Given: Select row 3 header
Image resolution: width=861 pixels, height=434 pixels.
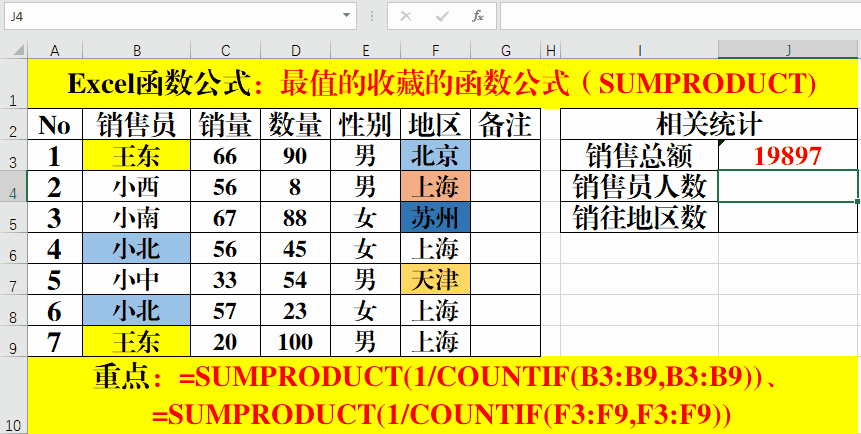Looking at the screenshot, I should tap(14, 155).
